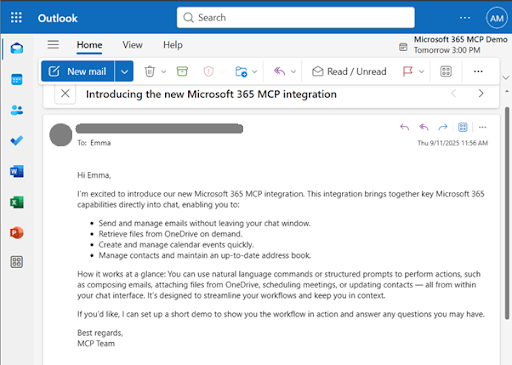Reply all from message header
The width and height of the screenshot is (512, 365).
point(424,127)
